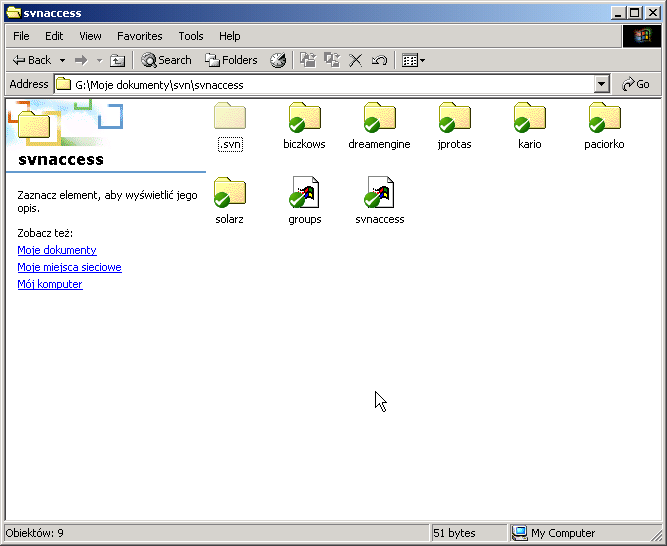This screenshot has width=667, height=546.
Task: Click the Forward arrow icon
Action: 81,60
